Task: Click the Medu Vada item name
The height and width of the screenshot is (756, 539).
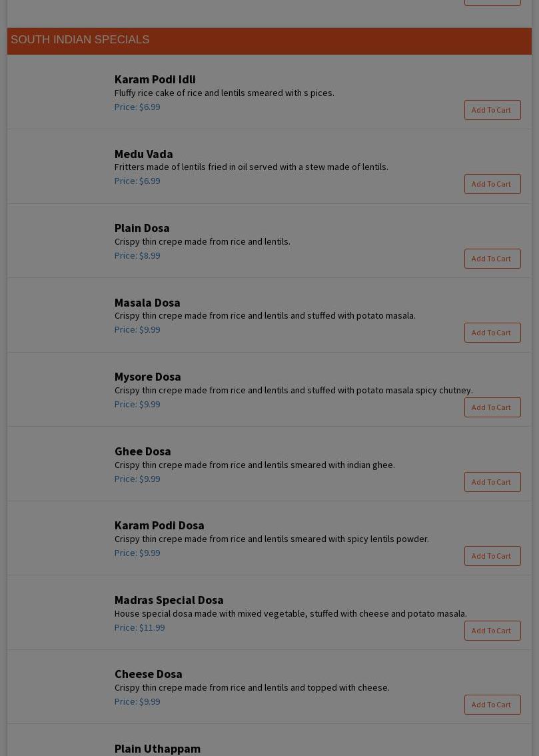Action: click(143, 154)
